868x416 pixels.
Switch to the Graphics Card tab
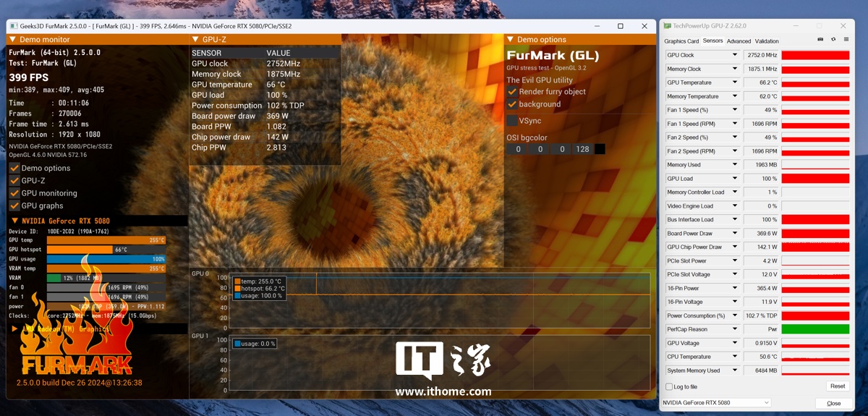pos(681,41)
